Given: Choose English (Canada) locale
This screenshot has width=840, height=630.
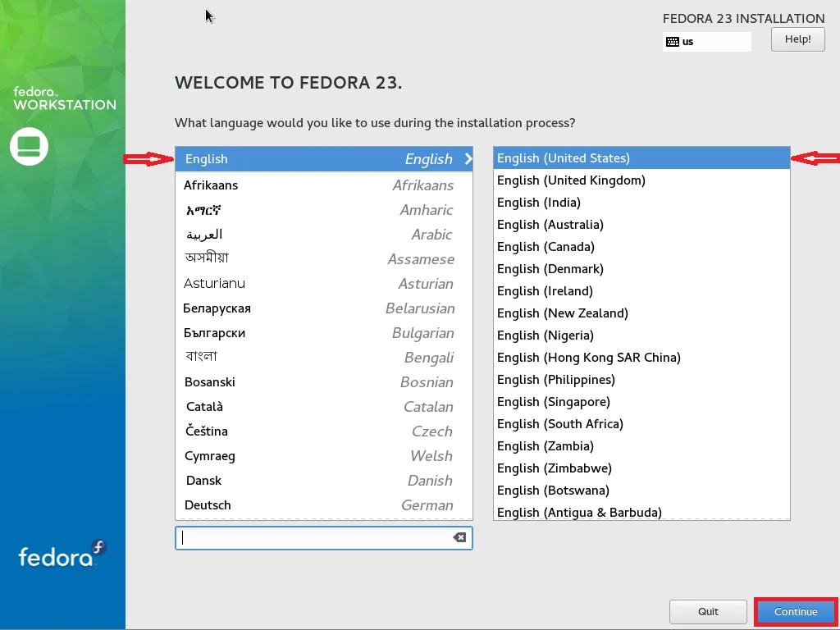Looking at the screenshot, I should pos(641,247).
